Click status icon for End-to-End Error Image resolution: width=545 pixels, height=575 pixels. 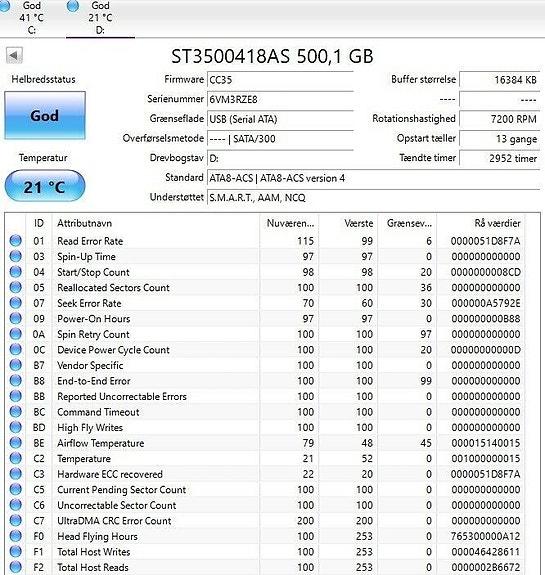pos(15,380)
